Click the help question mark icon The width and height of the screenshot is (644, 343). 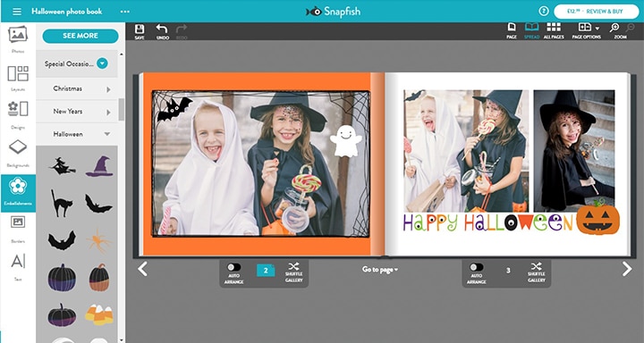click(544, 11)
